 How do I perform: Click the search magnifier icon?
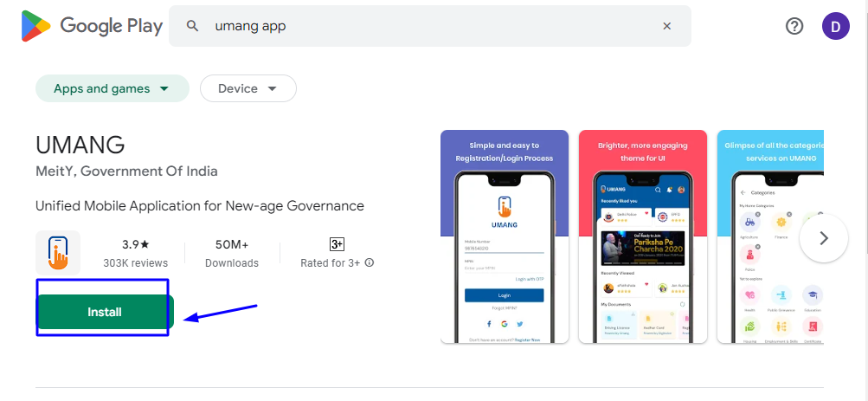[192, 26]
